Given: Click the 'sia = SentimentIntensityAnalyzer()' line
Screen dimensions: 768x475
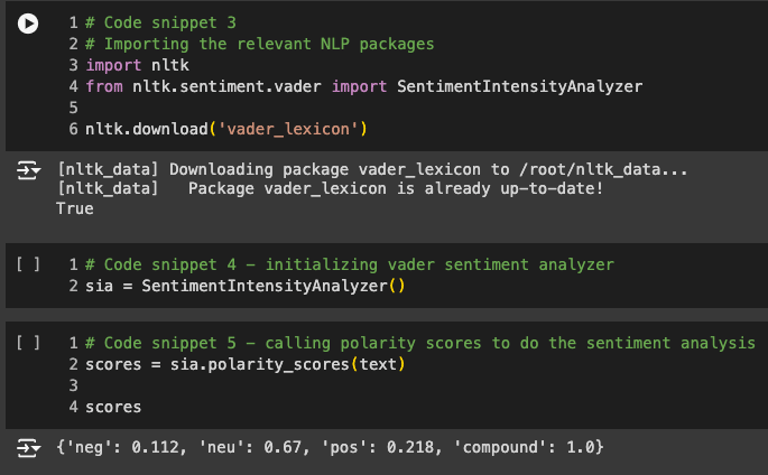Looking at the screenshot, I should 245,286.
